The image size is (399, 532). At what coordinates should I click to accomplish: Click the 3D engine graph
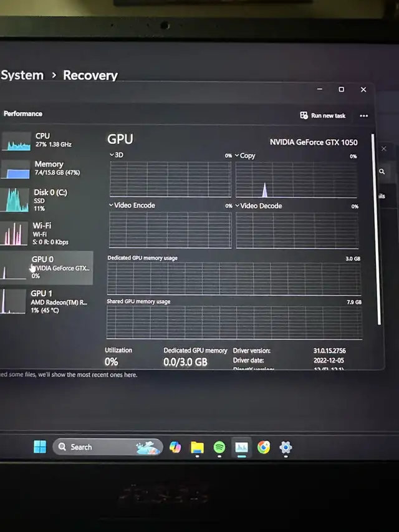click(x=170, y=179)
